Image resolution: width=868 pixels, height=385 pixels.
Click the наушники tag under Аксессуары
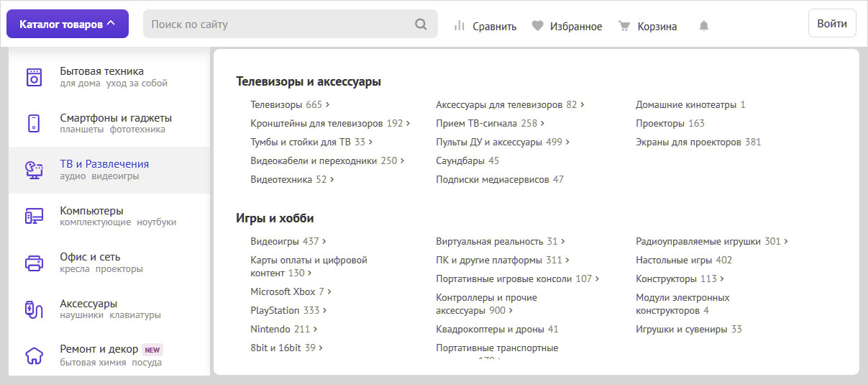(81, 315)
